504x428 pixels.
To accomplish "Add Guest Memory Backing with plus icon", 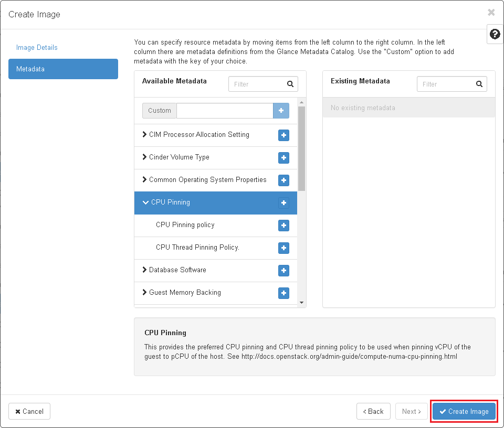I will 283,293.
